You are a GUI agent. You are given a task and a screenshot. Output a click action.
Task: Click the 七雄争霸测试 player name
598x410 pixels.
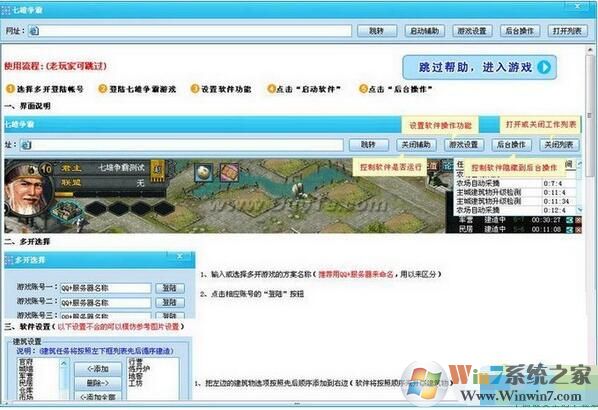point(121,167)
